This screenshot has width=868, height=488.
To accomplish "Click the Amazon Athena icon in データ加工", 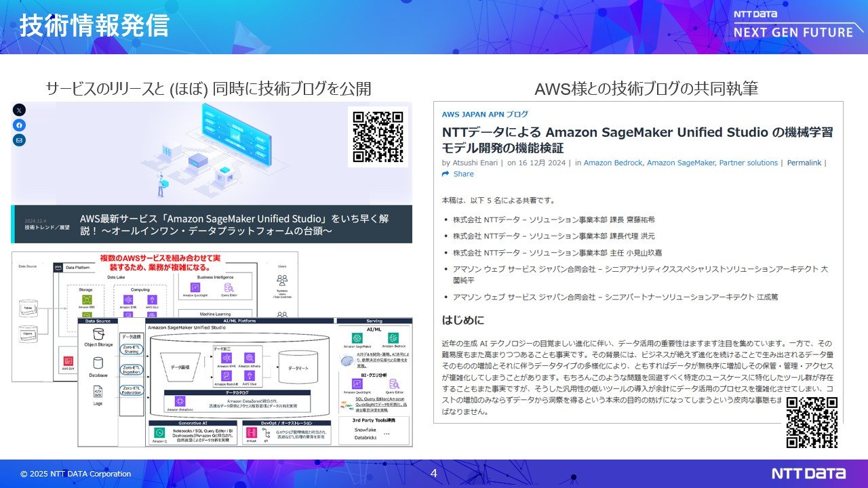I will click(x=249, y=357).
